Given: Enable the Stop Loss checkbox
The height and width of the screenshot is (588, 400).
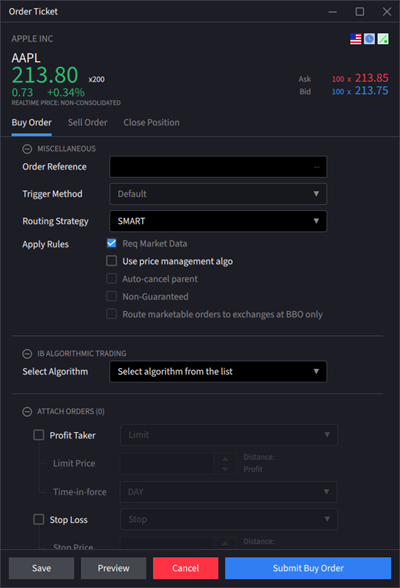Looking at the screenshot, I should (39, 519).
